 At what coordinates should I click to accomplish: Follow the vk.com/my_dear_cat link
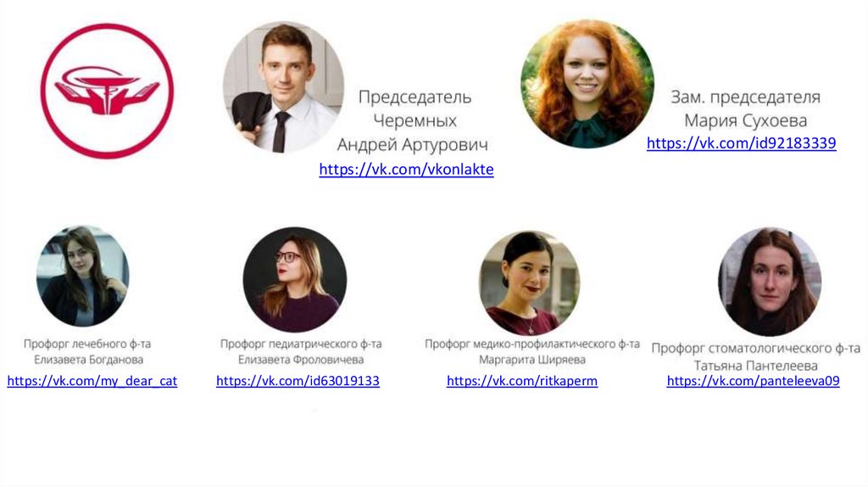pyautogui.click(x=92, y=381)
